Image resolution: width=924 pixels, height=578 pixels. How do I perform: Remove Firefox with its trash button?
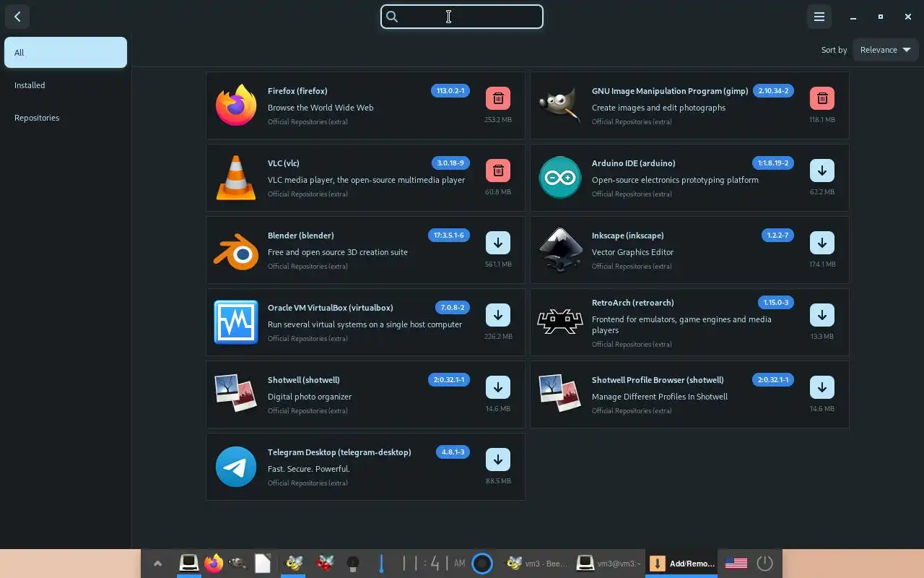(497, 98)
